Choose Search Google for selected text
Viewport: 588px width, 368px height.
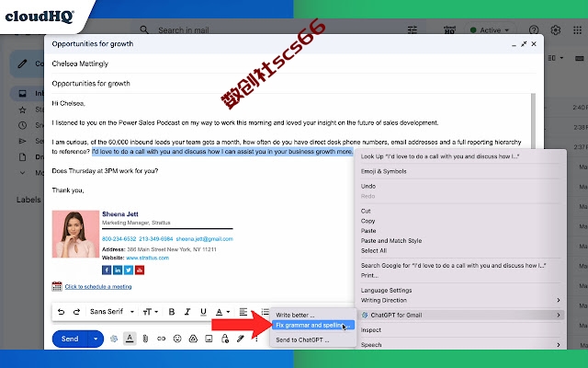coord(453,266)
